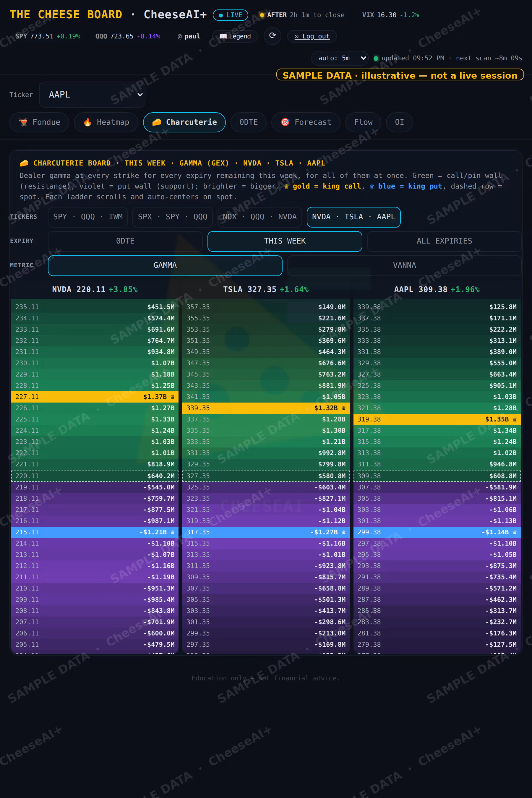Set expiry to 0DTE
The image size is (532, 798).
coord(125,241)
